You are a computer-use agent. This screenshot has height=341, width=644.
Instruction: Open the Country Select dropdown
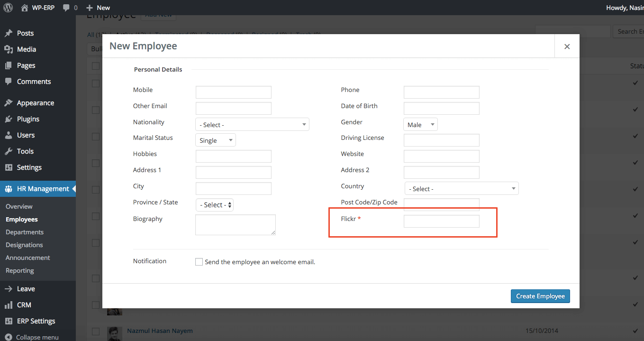(x=461, y=188)
